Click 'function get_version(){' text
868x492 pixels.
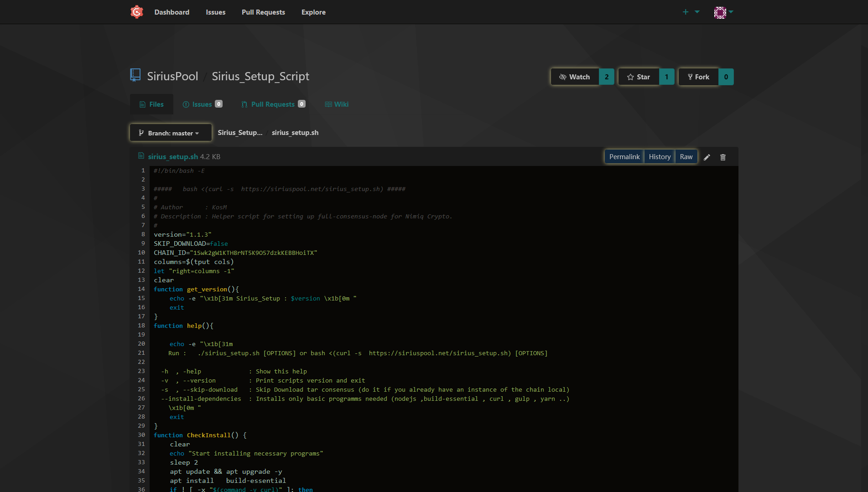(196, 289)
